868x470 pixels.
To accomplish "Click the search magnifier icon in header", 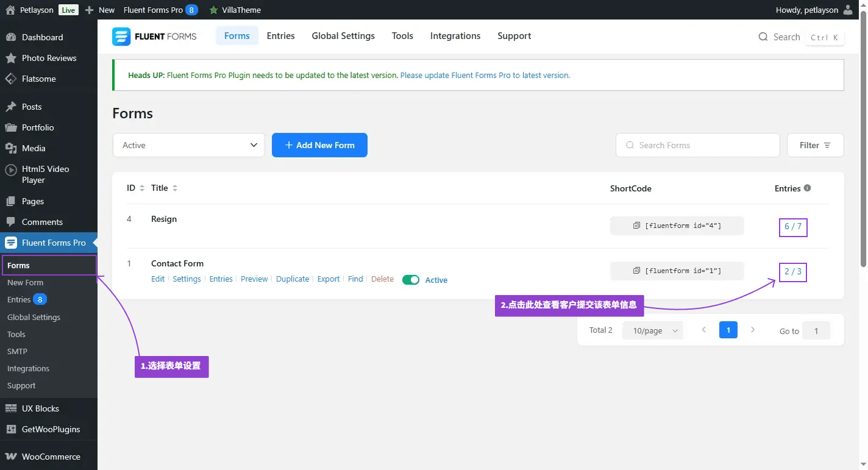I will (x=763, y=37).
